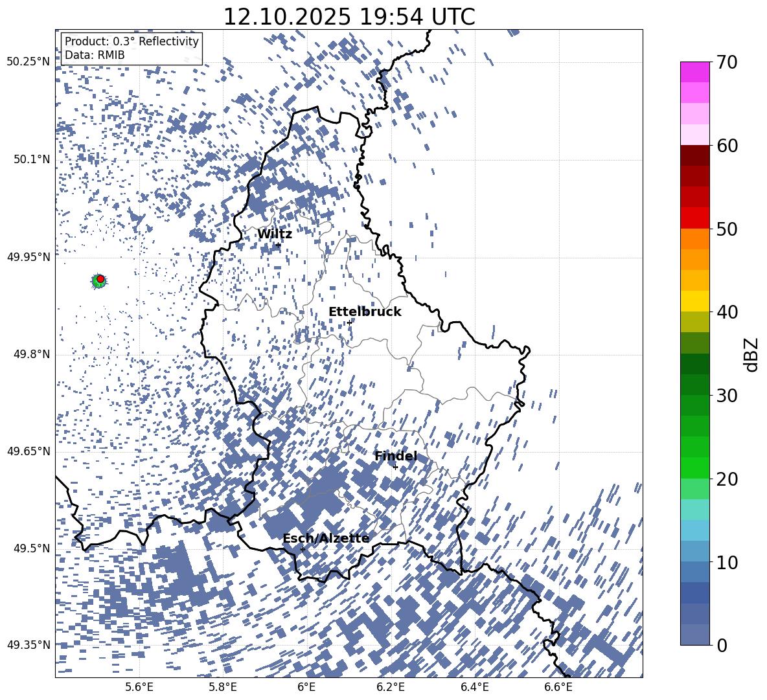Click the title 12.10.2025 19:54 UTC
Viewport: 767px width, 700px height.
pos(349,17)
